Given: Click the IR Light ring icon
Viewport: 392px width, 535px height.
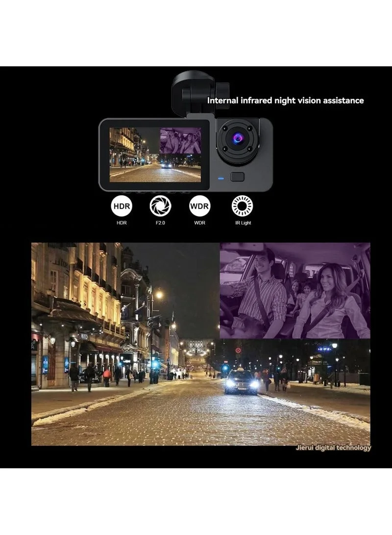Looking at the screenshot, I should [242, 206].
